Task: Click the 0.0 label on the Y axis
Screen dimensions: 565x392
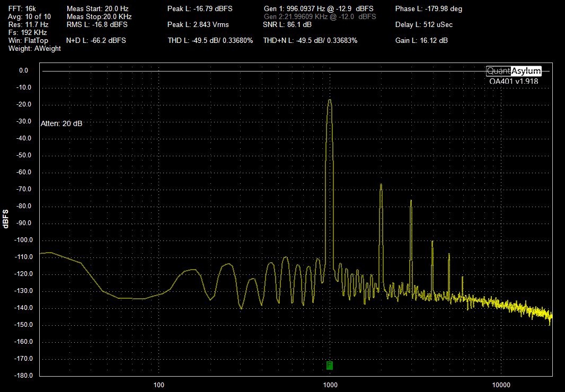Action: [24, 70]
